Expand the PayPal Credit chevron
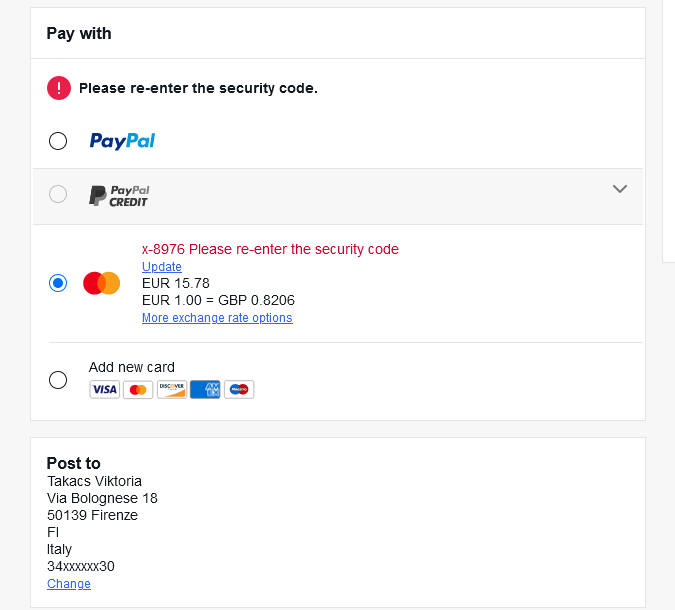 (620, 188)
